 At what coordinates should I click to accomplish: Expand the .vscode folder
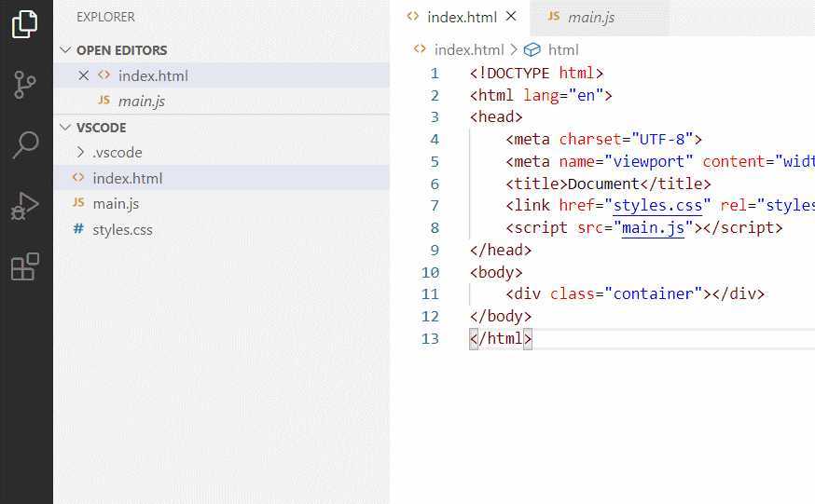click(80, 152)
